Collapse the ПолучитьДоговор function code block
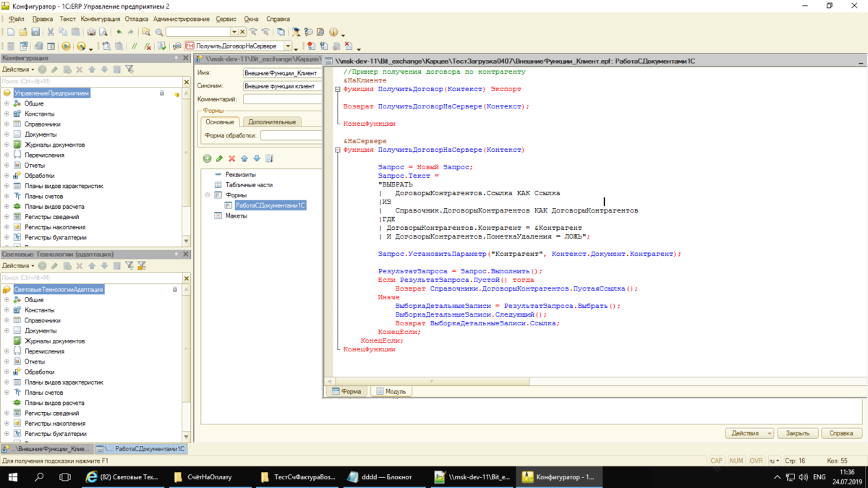Image resolution: width=868 pixels, height=488 pixels. click(x=337, y=90)
